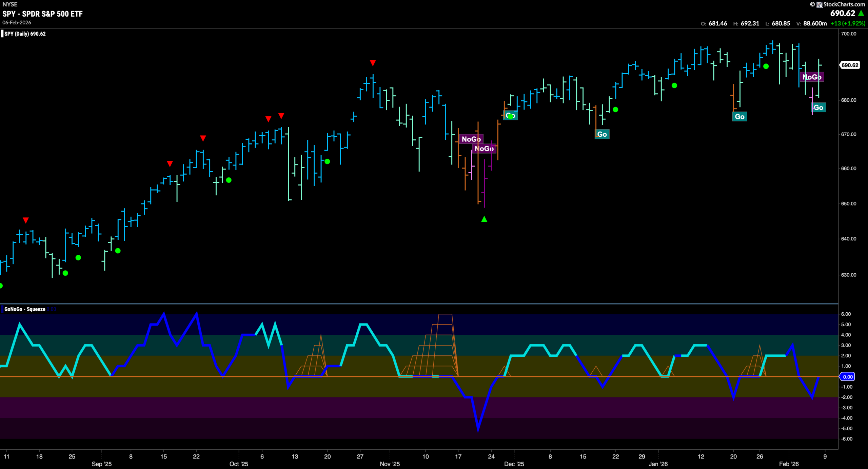This screenshot has width=868, height=469.
Task: Click the 650.00 price axis label
Action: (x=849, y=203)
